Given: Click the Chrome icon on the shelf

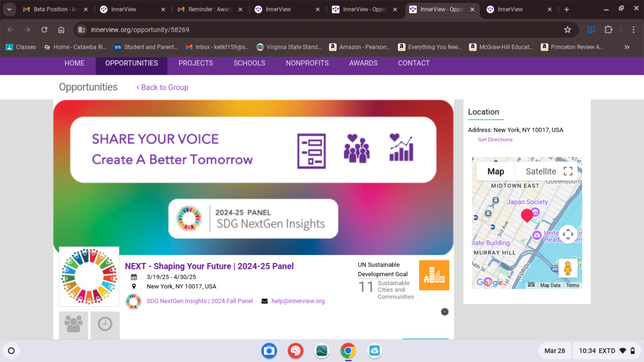Looking at the screenshot, I should tap(348, 351).
